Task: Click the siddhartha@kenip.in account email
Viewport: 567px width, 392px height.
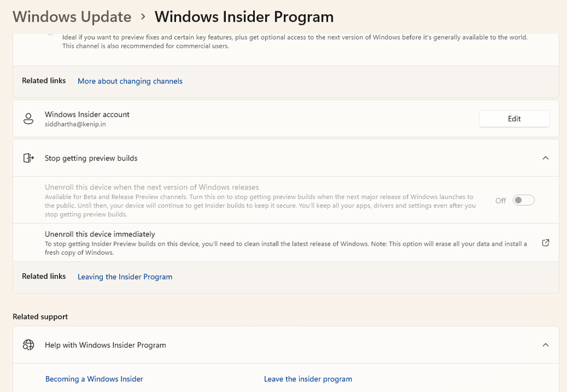Action: tap(75, 124)
